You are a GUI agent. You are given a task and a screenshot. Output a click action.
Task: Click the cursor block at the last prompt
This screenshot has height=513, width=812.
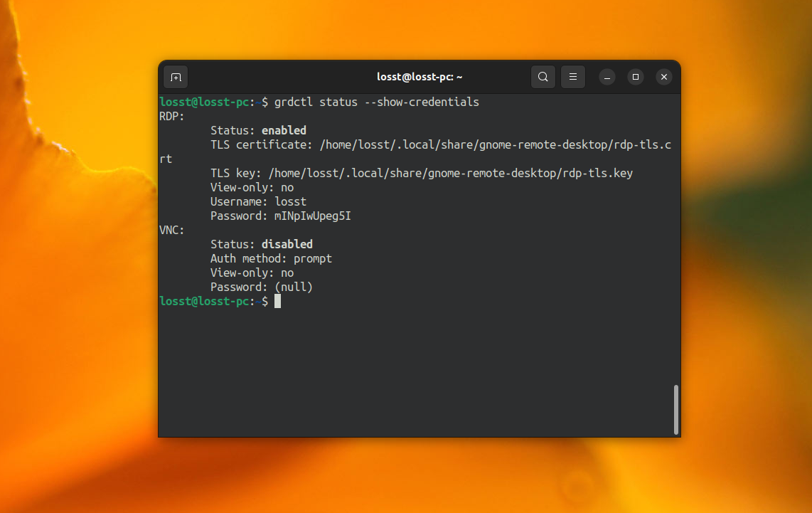click(277, 302)
